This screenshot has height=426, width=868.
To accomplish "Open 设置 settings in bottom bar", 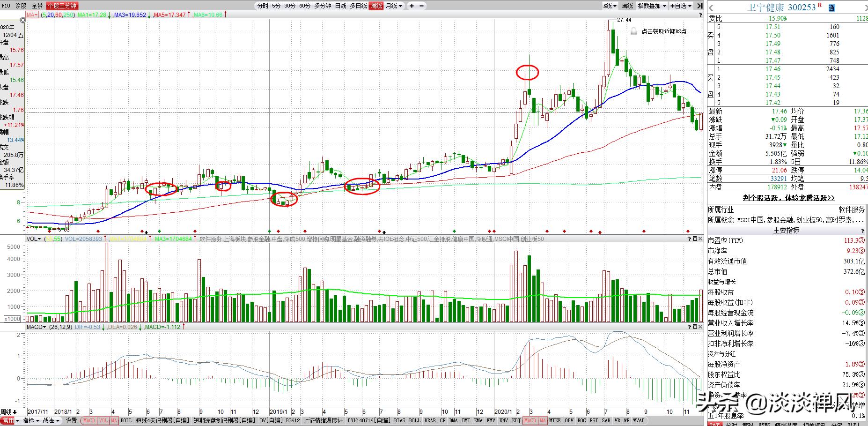I will pos(71,420).
